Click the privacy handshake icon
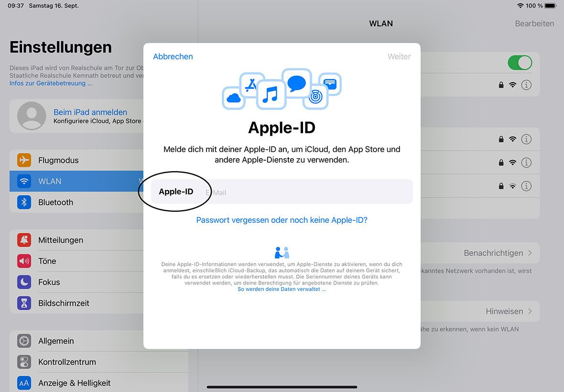Screen dimensions: 564x392 [x=282, y=252]
